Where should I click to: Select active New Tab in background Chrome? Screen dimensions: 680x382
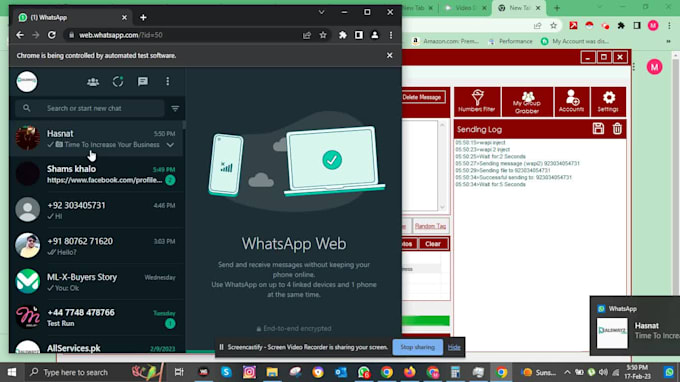click(x=518, y=8)
